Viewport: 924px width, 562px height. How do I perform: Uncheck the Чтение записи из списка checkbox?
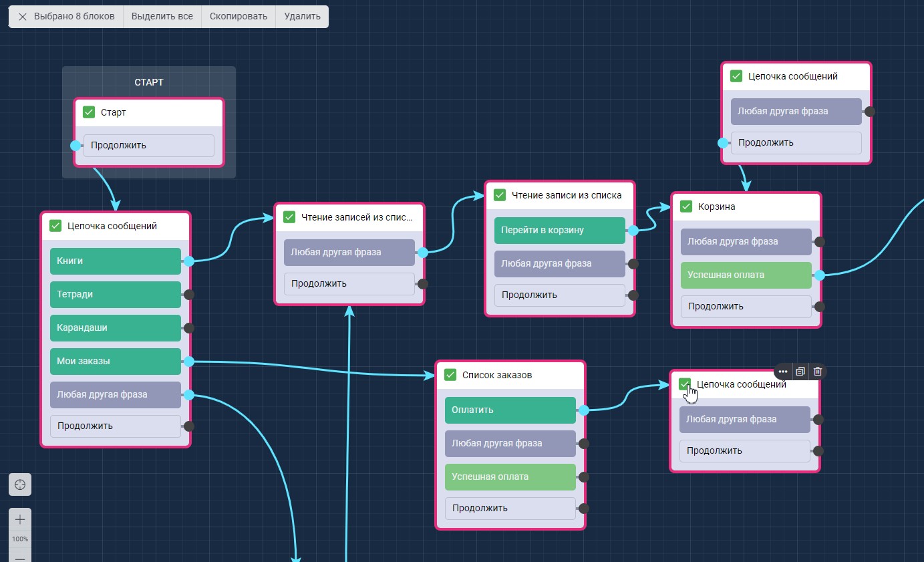pos(500,195)
